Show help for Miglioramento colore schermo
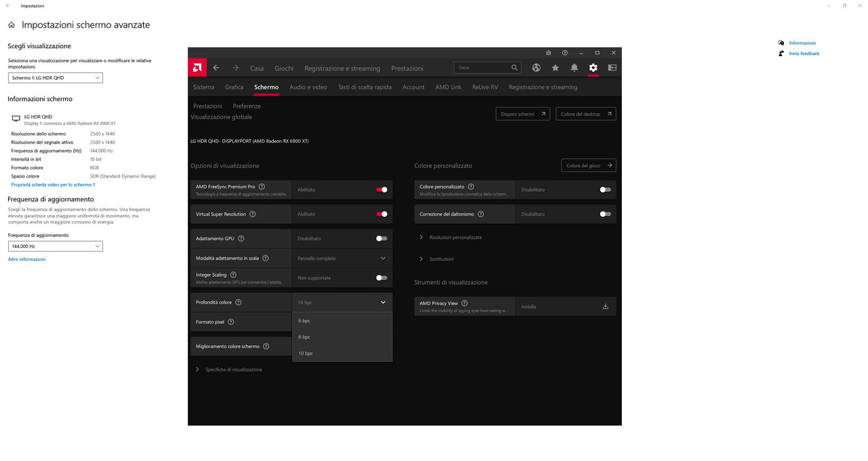Screen dimensions: 868x461 pos(267,346)
